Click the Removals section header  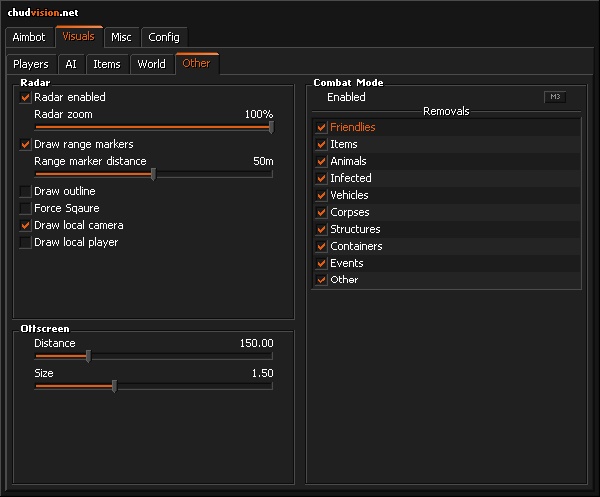point(446,111)
